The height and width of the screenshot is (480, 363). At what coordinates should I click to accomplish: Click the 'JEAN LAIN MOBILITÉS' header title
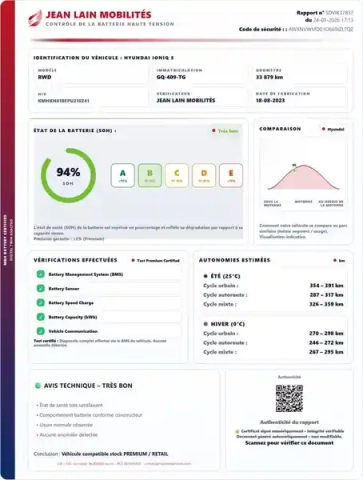point(98,15)
